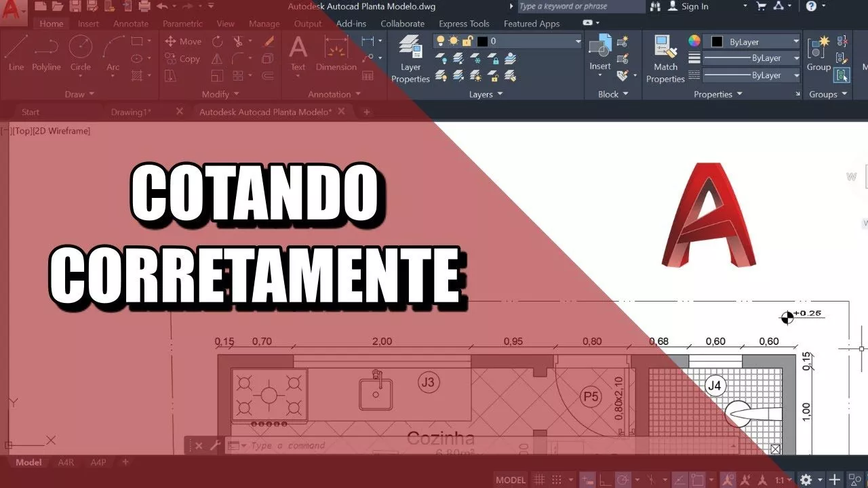868x488 pixels.
Task: Click the keyword search field
Action: coord(580,7)
